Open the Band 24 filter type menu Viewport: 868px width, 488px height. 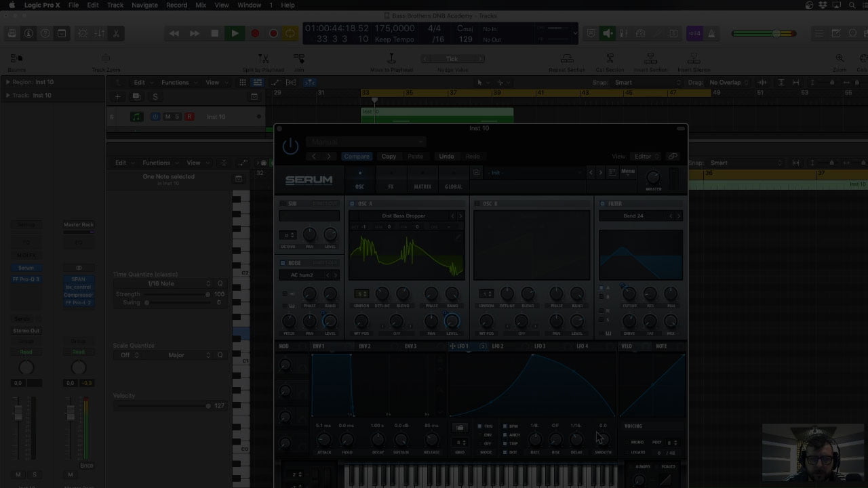click(633, 216)
